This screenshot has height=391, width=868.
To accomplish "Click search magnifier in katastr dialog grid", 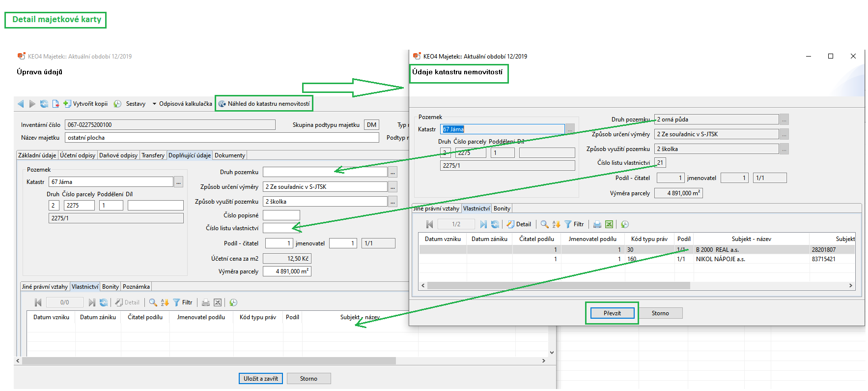I will [x=544, y=224].
